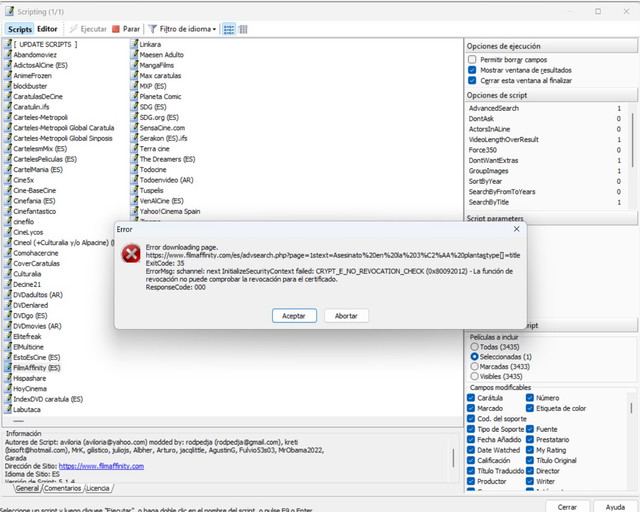
Task: Uncheck Cerrar esta ventana al finalizar
Action: pyautogui.click(x=472, y=80)
